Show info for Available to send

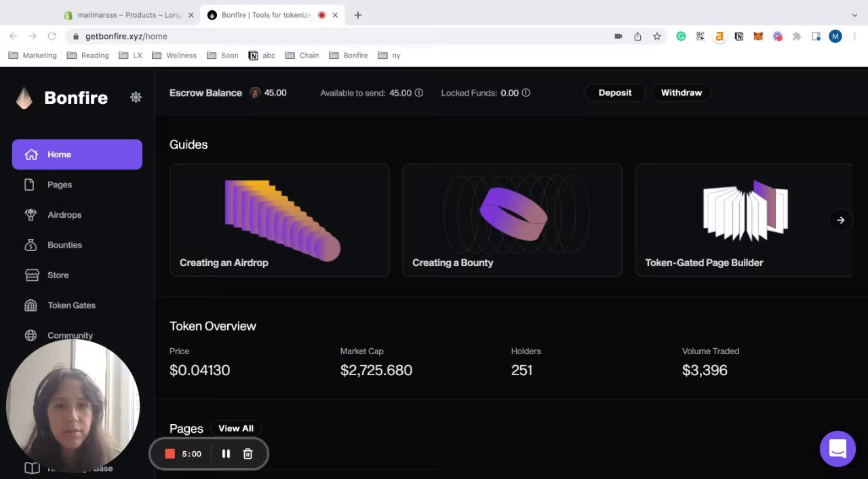click(419, 93)
